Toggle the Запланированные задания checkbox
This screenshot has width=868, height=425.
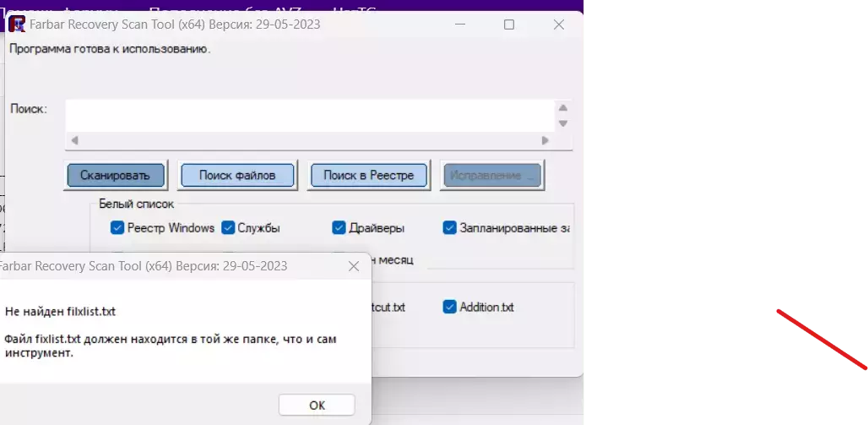pos(449,228)
